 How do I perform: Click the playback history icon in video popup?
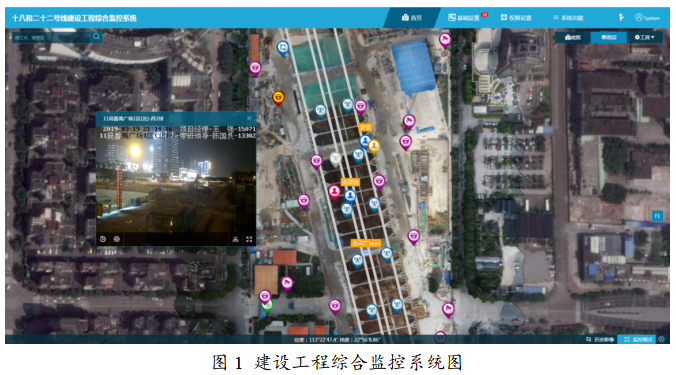(x=103, y=239)
